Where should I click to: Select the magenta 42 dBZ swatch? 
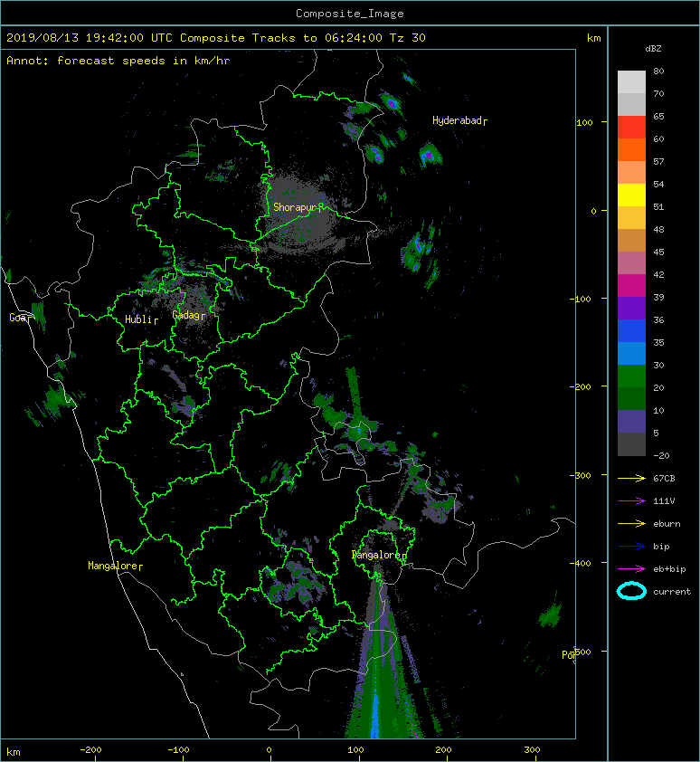point(631,285)
